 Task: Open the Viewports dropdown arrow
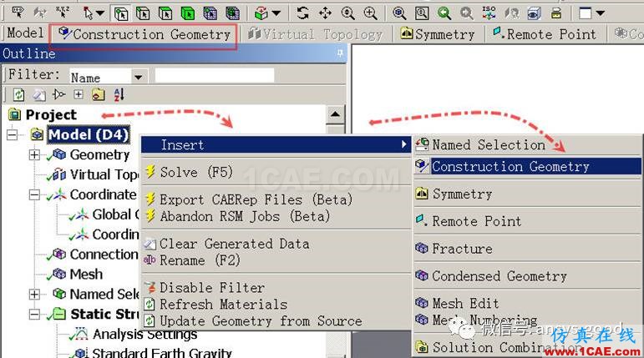601,13
